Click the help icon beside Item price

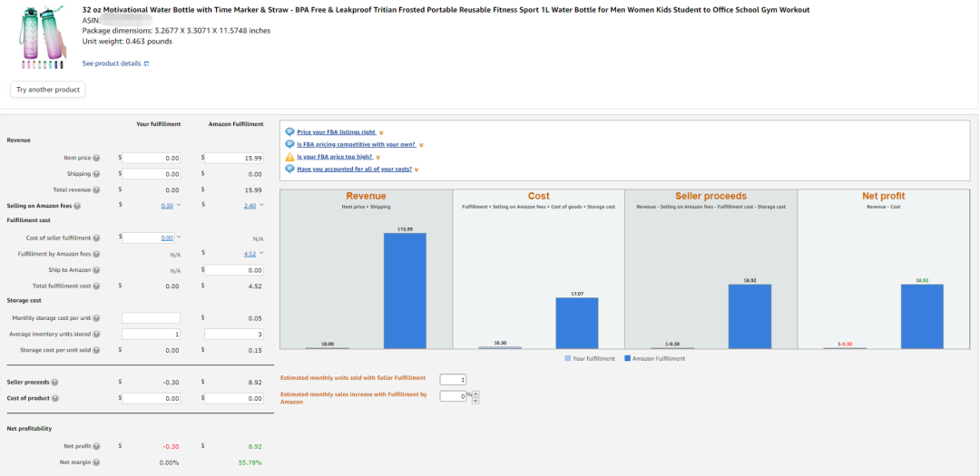coord(97,158)
